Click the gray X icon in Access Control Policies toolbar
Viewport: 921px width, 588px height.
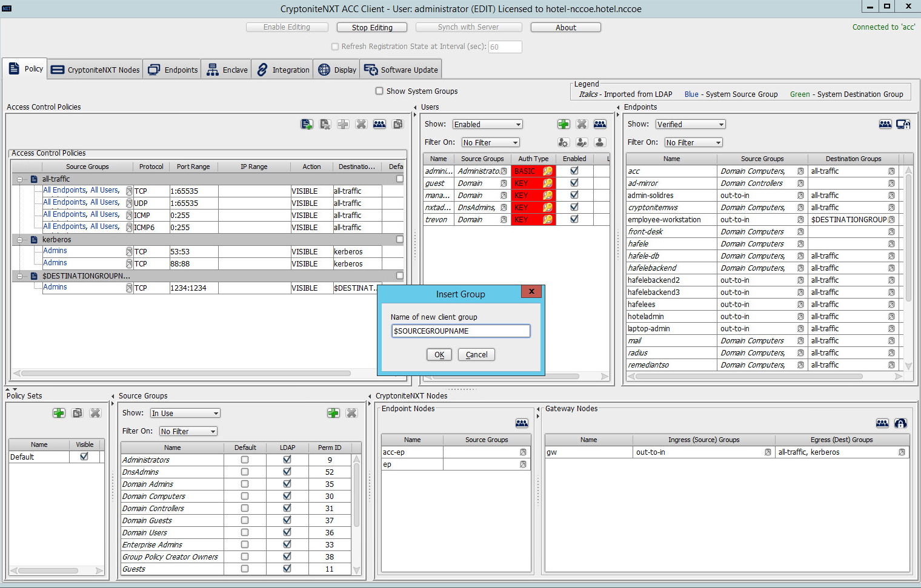pos(361,124)
